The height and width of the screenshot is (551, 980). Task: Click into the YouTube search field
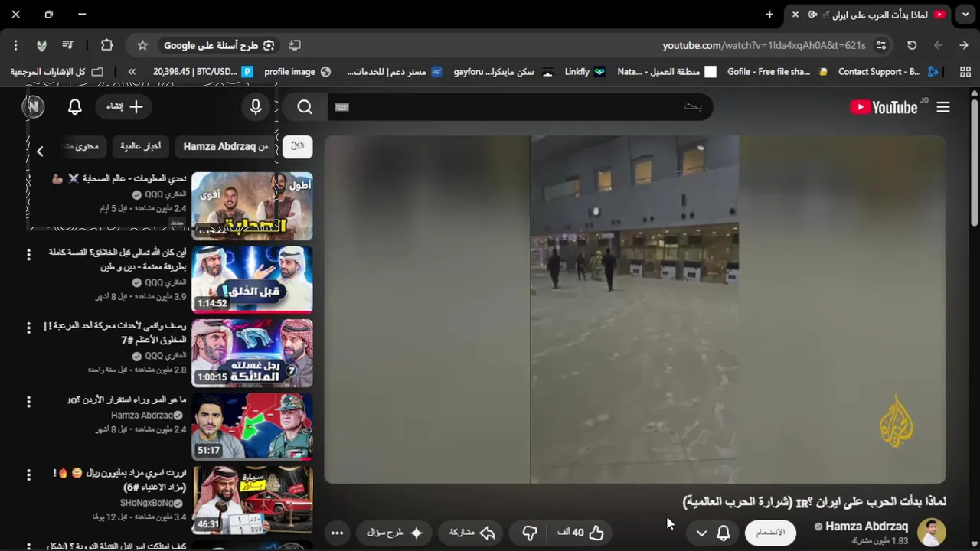tap(521, 107)
